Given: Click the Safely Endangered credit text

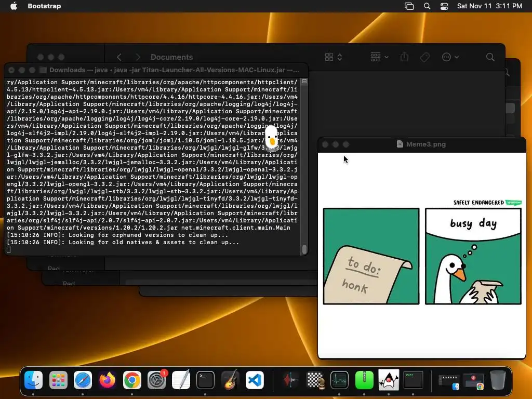Looking at the screenshot, I should (478, 203).
